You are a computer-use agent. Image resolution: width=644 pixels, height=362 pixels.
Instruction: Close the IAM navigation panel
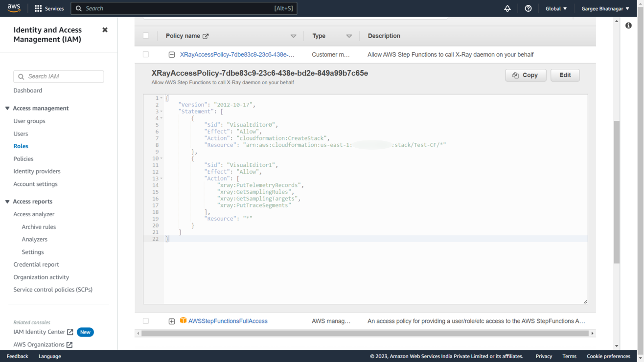(105, 30)
